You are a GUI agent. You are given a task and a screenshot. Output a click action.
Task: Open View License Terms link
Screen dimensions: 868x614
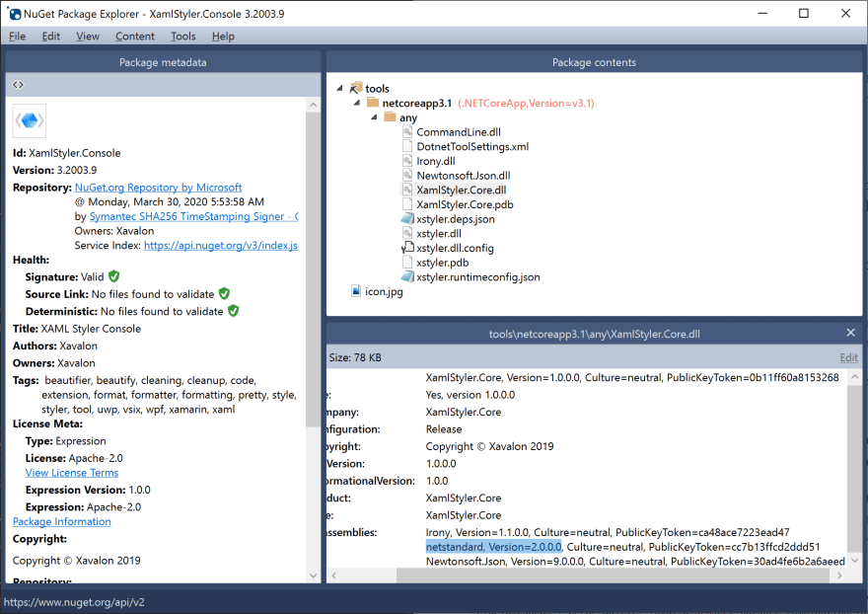click(72, 473)
